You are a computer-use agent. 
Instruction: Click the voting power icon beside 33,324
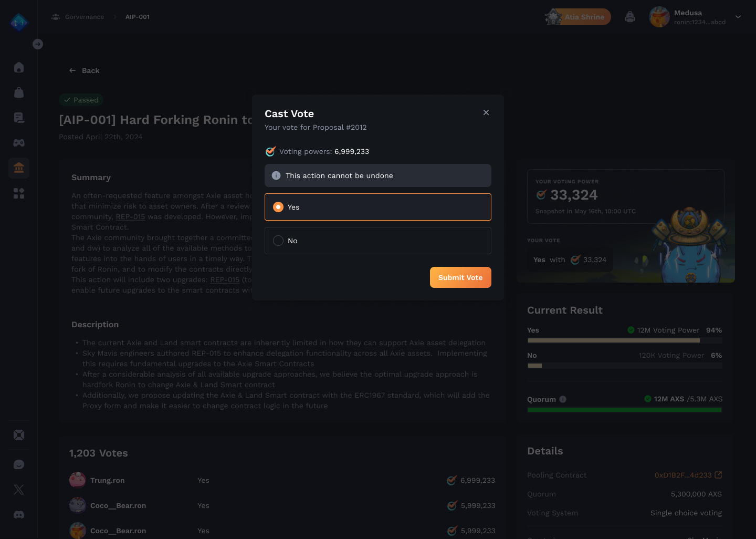(x=541, y=195)
